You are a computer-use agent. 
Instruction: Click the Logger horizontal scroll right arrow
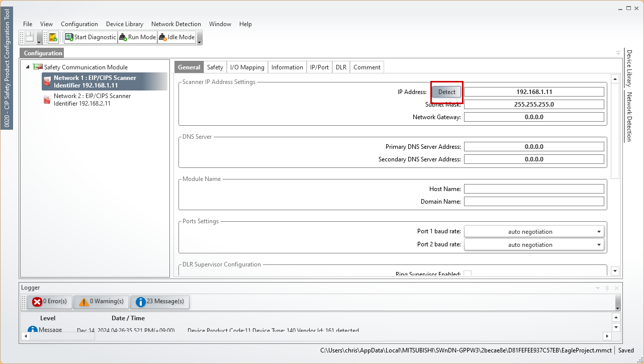tap(607, 336)
